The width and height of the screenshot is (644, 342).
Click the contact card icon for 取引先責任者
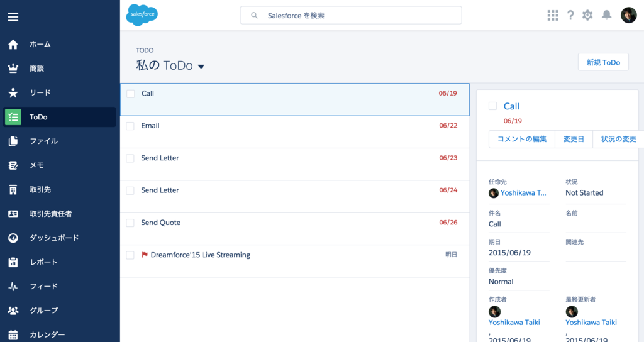point(13,214)
